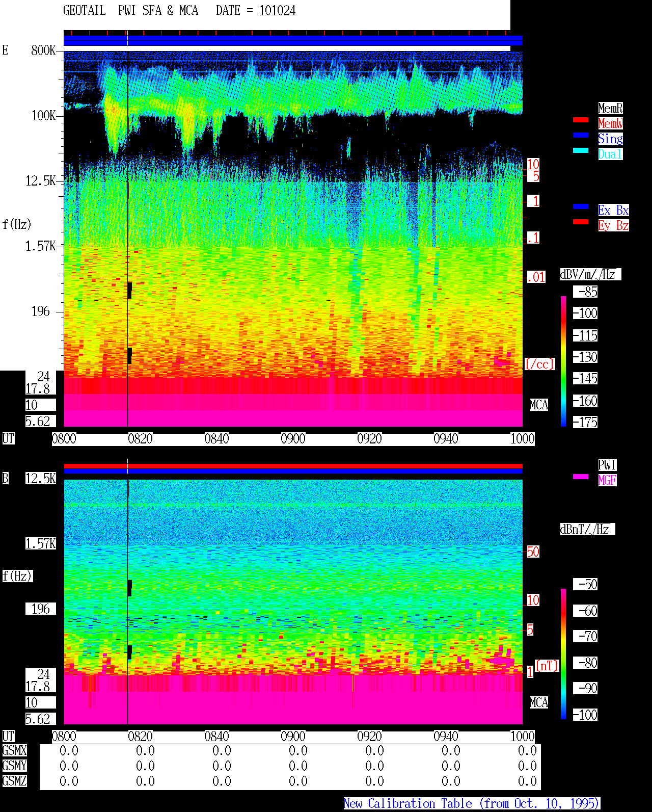This screenshot has height=812, width=652.
Task: Click the 0920 time label under the E spectrogram
Action: click(x=369, y=439)
